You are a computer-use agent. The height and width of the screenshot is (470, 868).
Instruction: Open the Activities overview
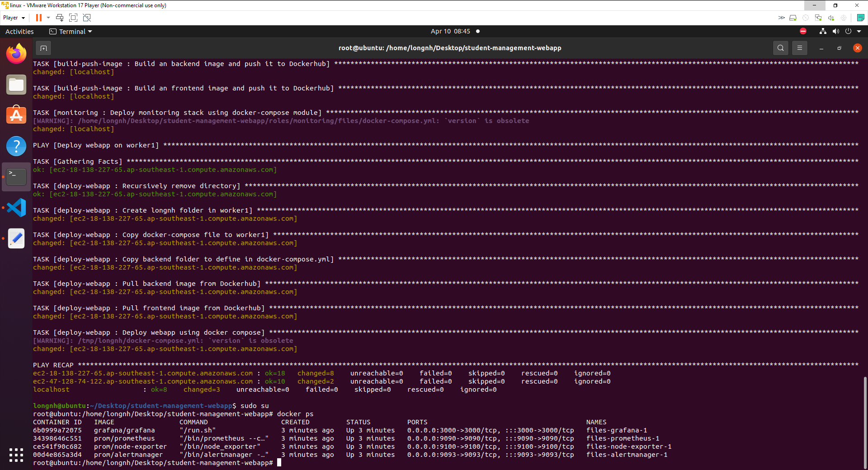[19, 31]
